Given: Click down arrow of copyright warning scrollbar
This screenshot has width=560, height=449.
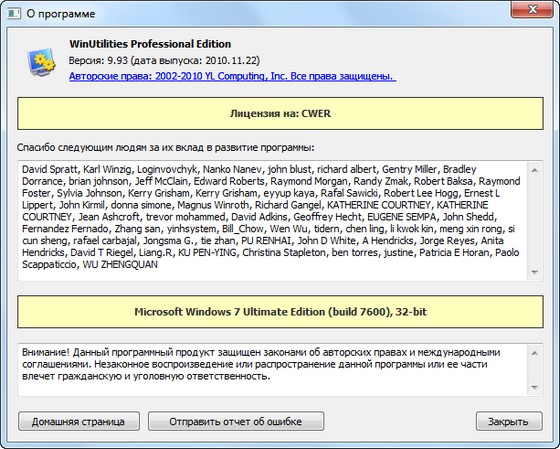Looking at the screenshot, I should tap(535, 387).
